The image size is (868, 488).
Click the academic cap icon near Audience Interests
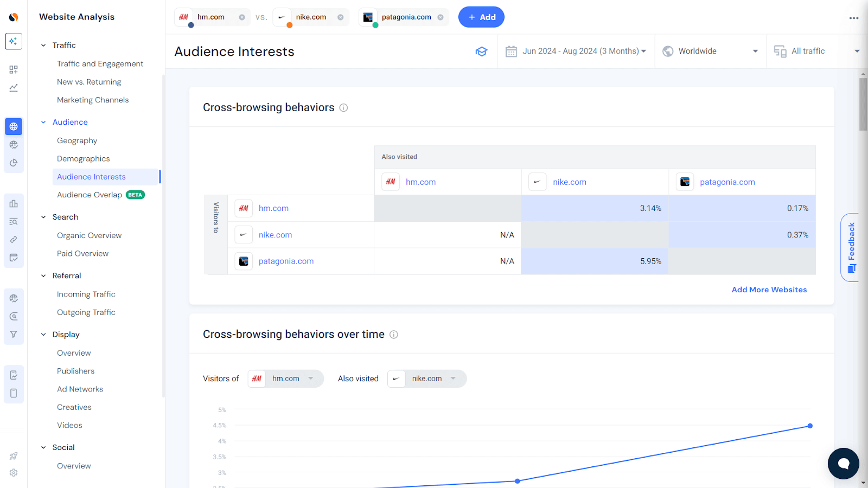482,51
